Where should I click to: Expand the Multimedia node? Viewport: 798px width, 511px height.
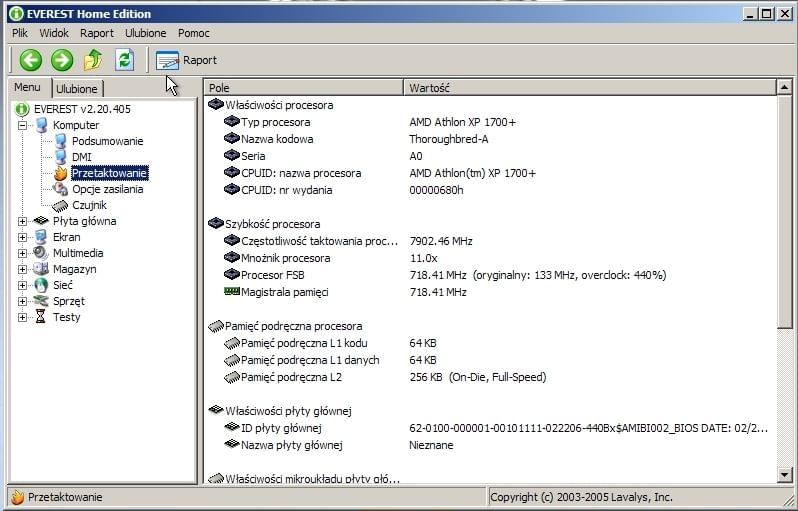point(22,253)
